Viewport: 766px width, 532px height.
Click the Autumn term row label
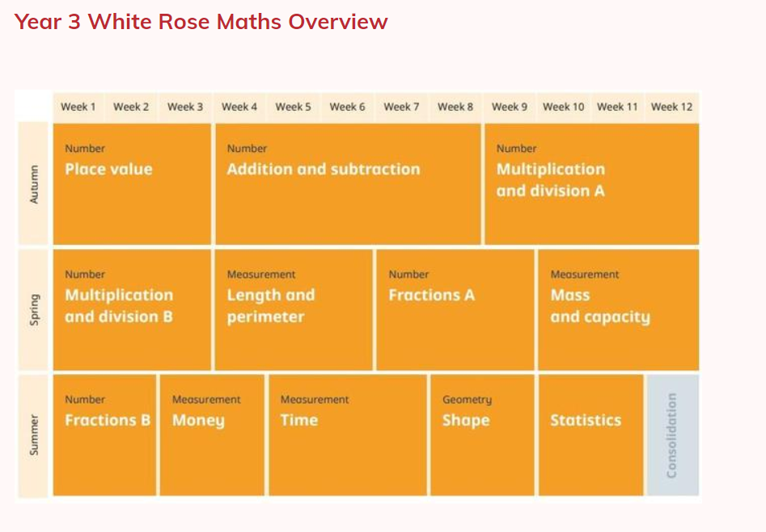click(x=34, y=184)
